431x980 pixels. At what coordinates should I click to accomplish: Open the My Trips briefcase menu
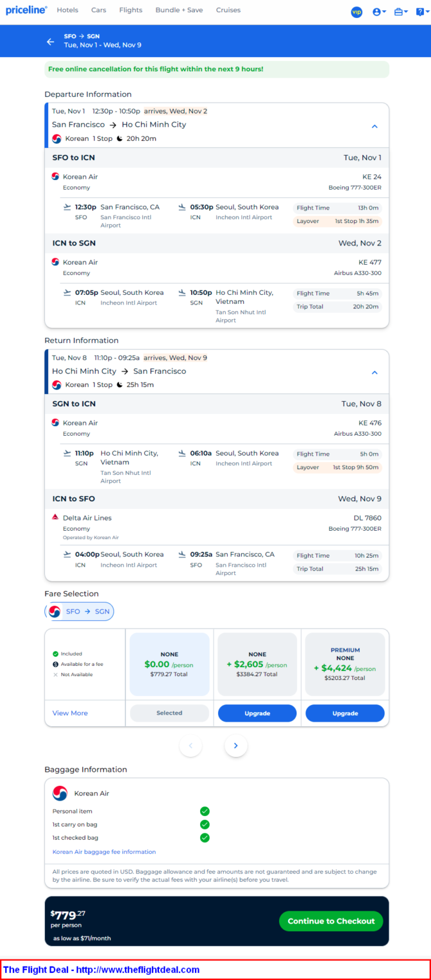[401, 12]
